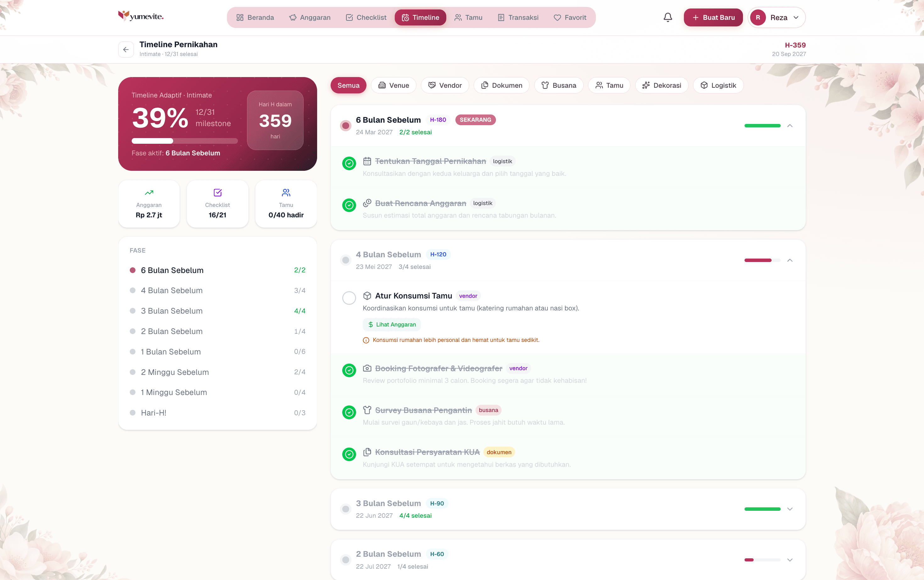Click calendar icon beside Tentukan Tanggal Pernikahan
Viewport: 924px width, 580px height.
[367, 161]
